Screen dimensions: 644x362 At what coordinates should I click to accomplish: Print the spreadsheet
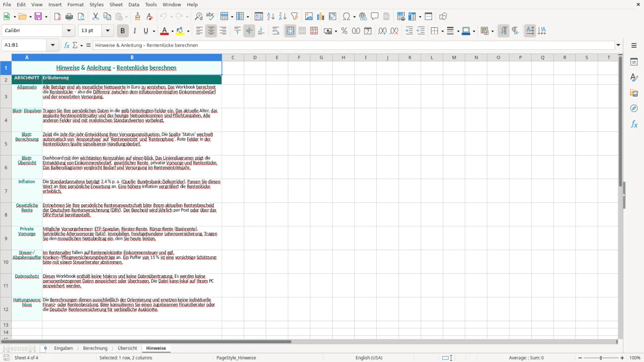point(69,17)
